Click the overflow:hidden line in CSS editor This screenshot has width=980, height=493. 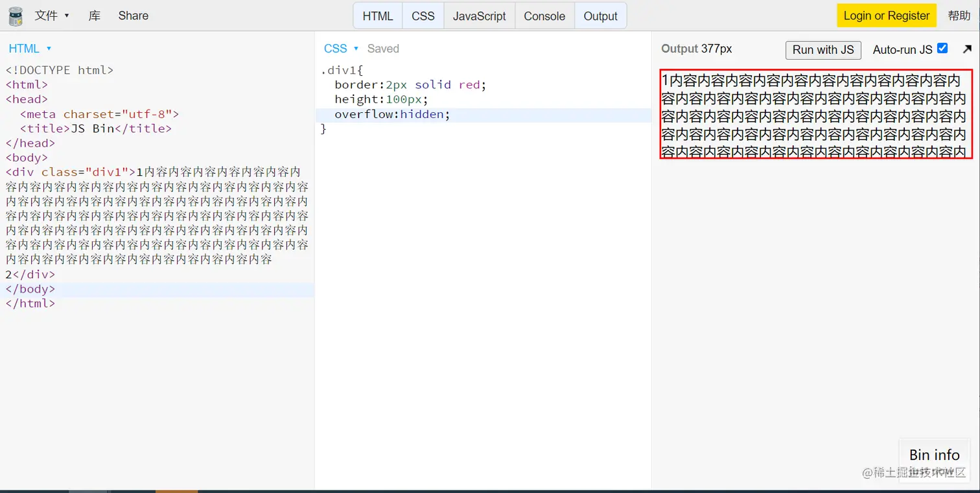[x=484, y=114]
